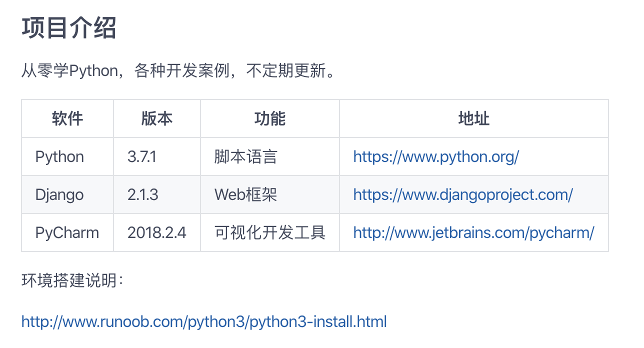644x348 pixels.
Task: Click the 脚本语言 cell
Action: coord(270,156)
